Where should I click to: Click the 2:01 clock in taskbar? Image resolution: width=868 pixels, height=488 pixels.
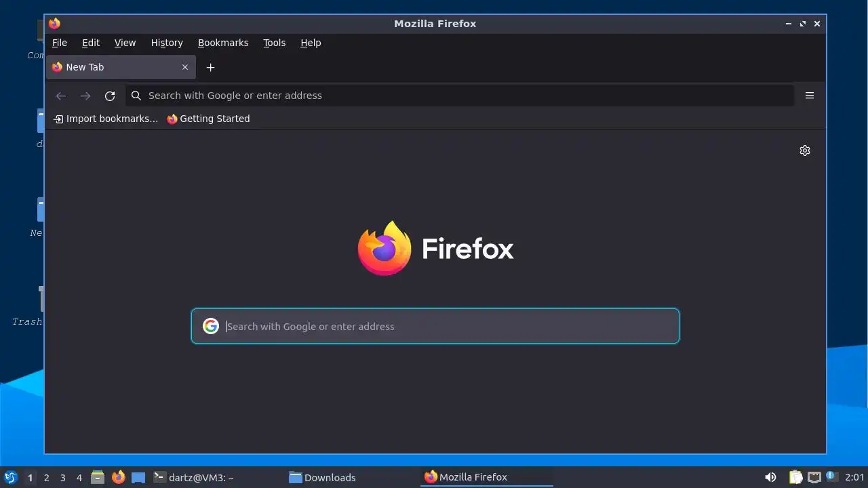point(854,477)
